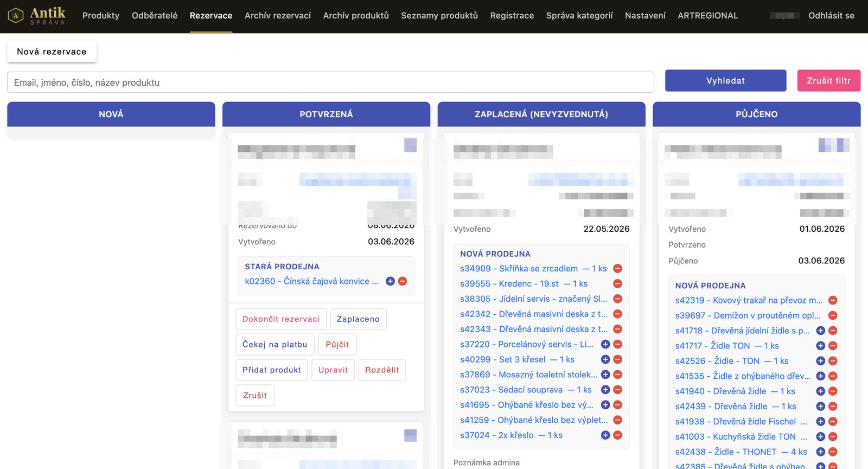Add one s37024 2x křeslo
Image resolution: width=868 pixels, height=469 pixels.
click(605, 435)
